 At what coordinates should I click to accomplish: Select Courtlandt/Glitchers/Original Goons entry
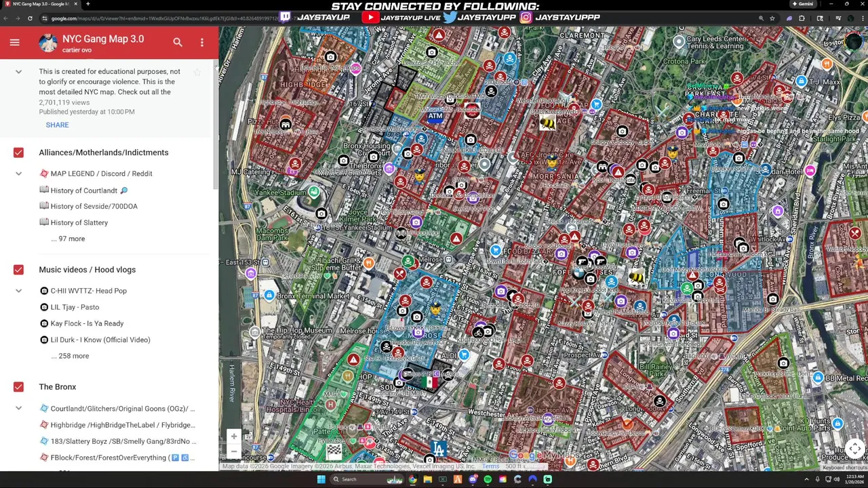pyautogui.click(x=117, y=409)
